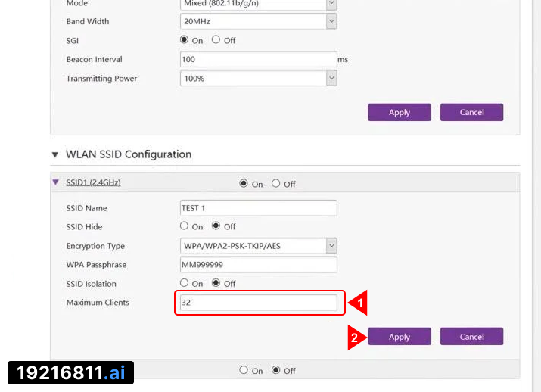
Task: Cancel the SSID1 configuration changes
Action: tap(471, 337)
